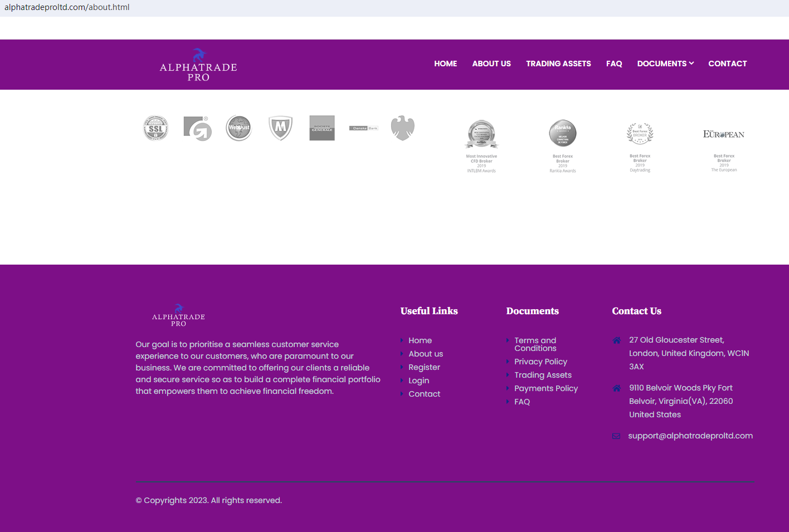The image size is (789, 532).
Task: Click the SSL security badge icon
Action: [x=156, y=128]
